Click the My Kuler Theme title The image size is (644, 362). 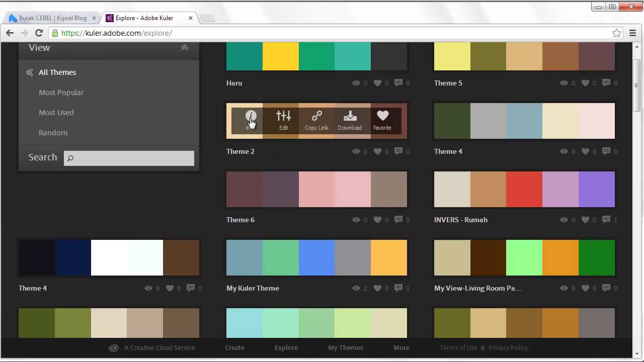click(253, 288)
